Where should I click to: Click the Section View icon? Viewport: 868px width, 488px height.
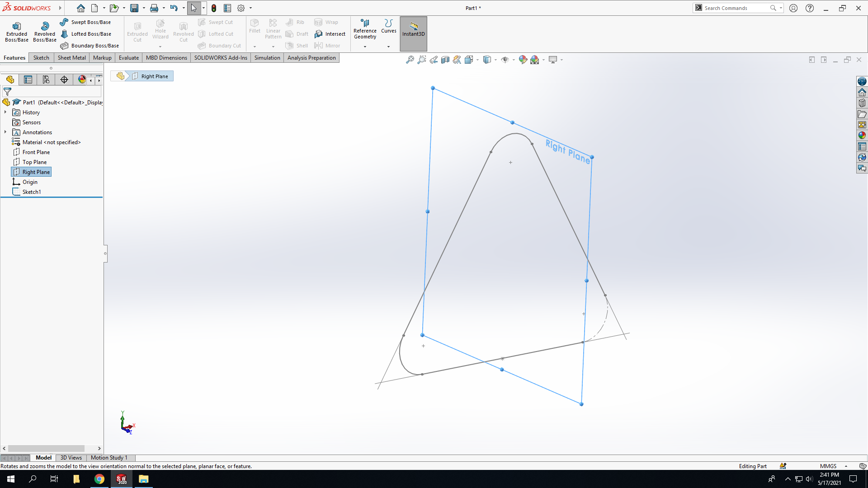click(445, 60)
